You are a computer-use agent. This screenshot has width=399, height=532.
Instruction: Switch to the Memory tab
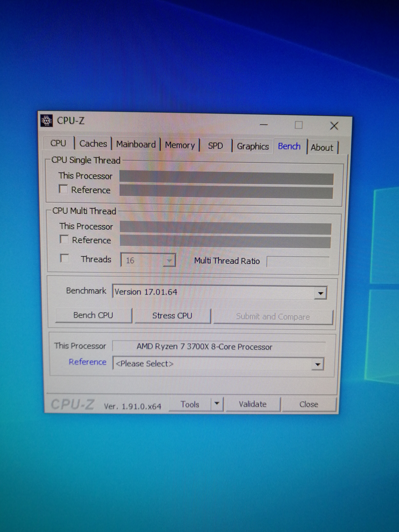(180, 145)
